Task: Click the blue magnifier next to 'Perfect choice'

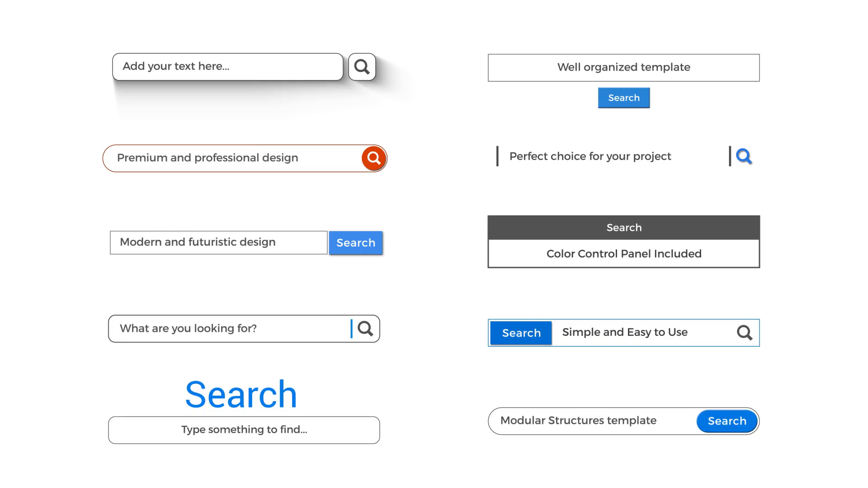Action: (x=744, y=156)
